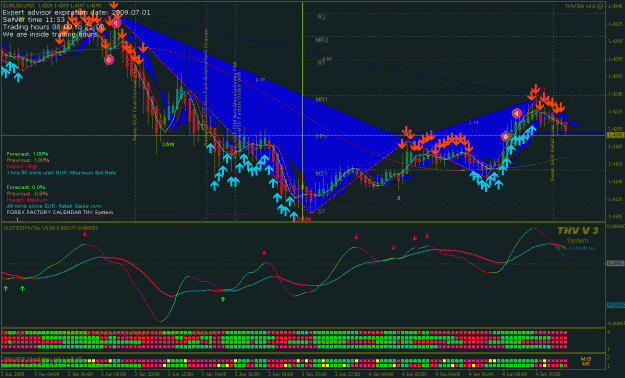Click the MS1 pivot level label
625x378 pixels.
pos(321,174)
